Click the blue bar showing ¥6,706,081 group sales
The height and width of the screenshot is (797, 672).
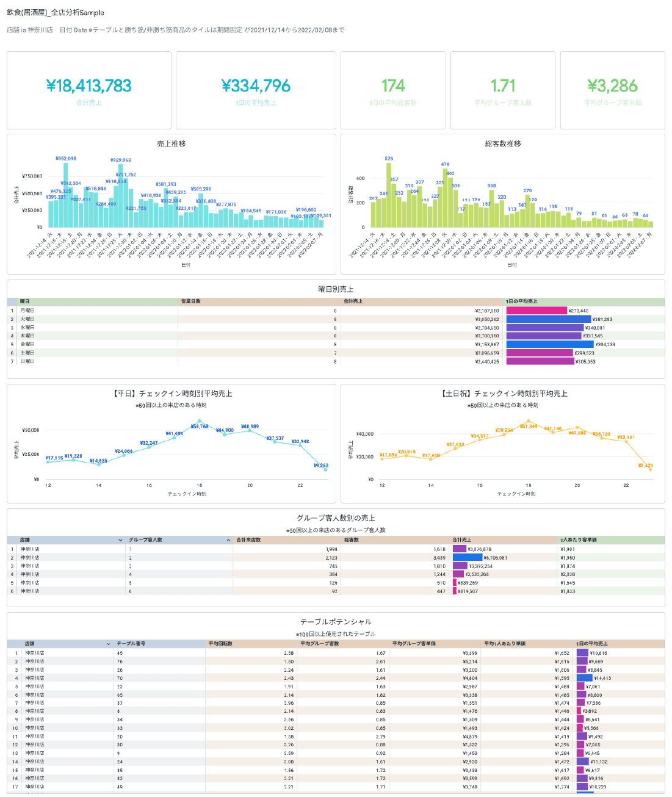pos(468,558)
